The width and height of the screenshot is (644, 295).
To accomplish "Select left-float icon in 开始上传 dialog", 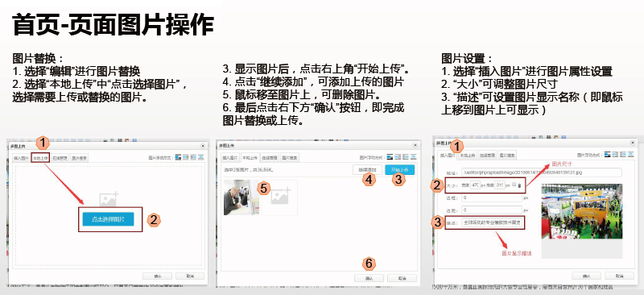I will tap(398, 156).
